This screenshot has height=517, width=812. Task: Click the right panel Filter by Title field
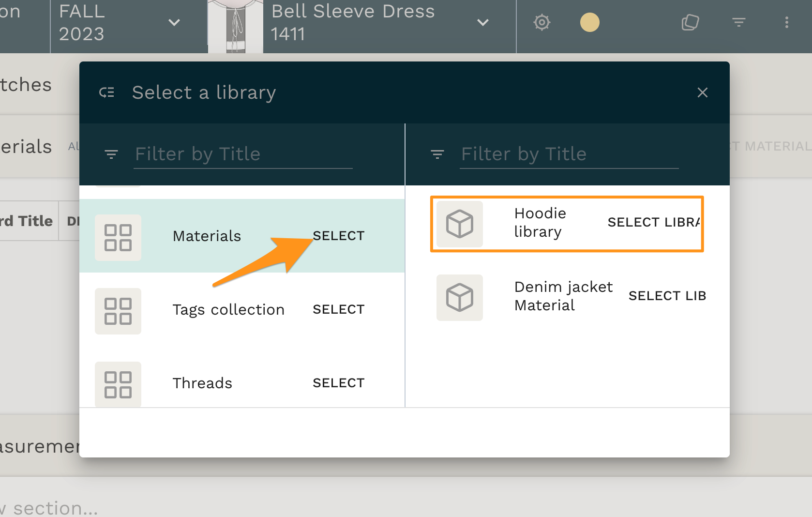click(569, 154)
